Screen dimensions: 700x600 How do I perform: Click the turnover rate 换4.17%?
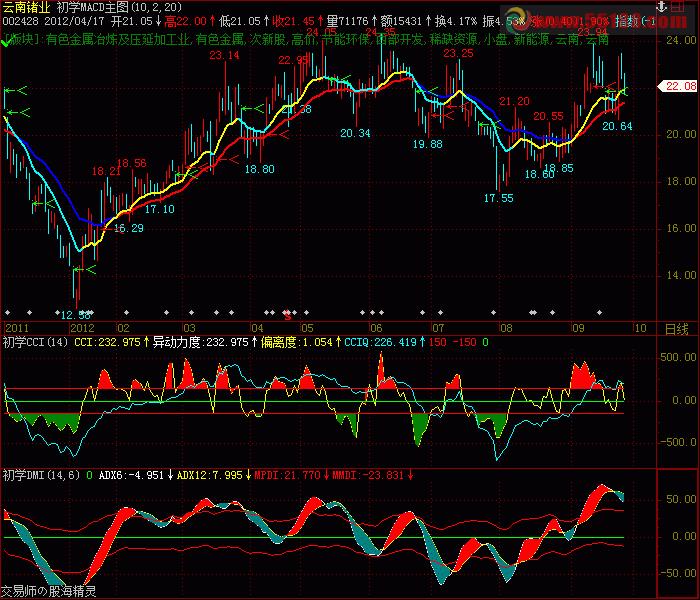(455, 21)
